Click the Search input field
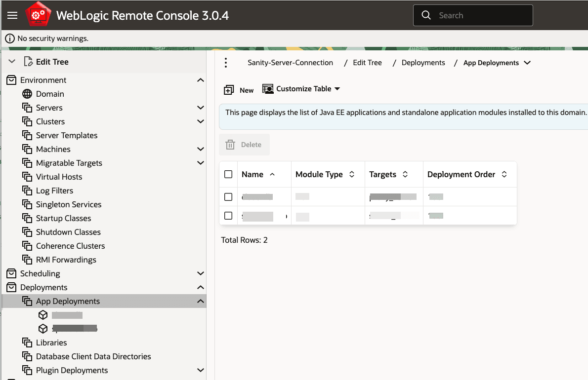588x380 pixels. pos(473,15)
